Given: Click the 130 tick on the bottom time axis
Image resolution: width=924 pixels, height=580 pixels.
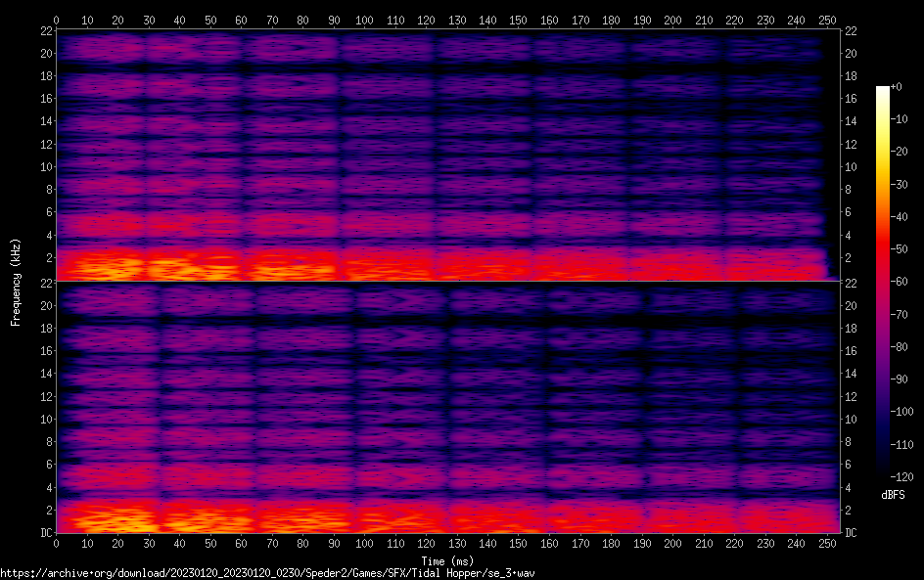Looking at the screenshot, I should 457,543.
